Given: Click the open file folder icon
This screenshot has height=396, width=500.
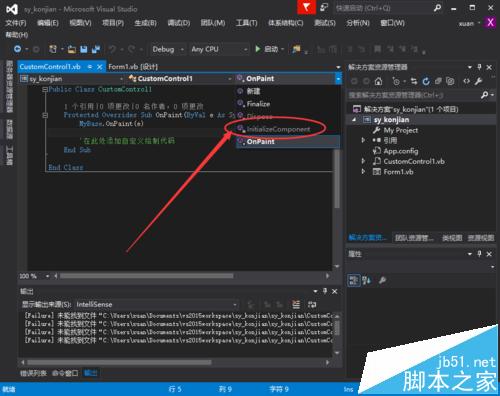Looking at the screenshot, I should pyautogui.click(x=72, y=50).
